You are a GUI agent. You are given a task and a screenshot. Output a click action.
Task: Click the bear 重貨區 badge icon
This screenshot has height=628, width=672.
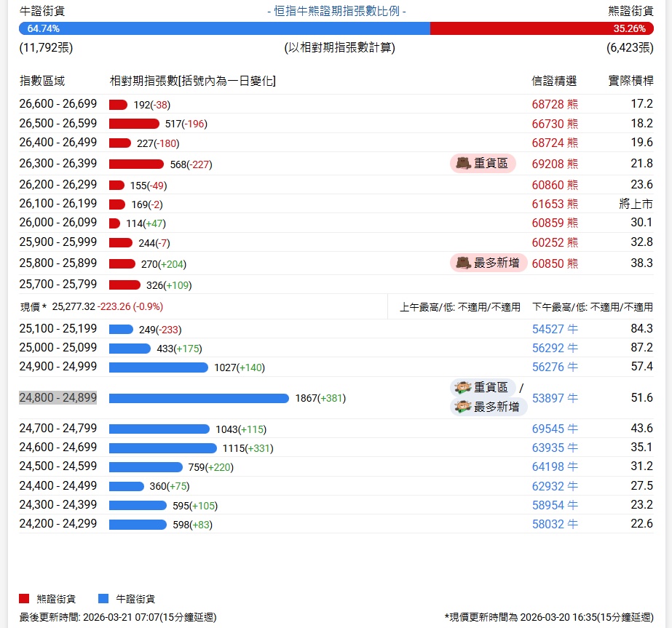click(463, 163)
